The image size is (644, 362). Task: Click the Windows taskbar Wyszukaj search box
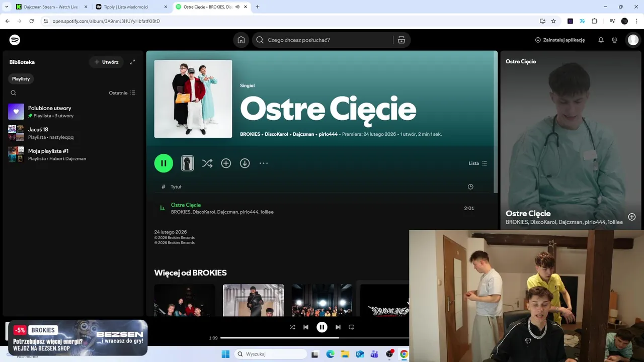(x=271, y=354)
